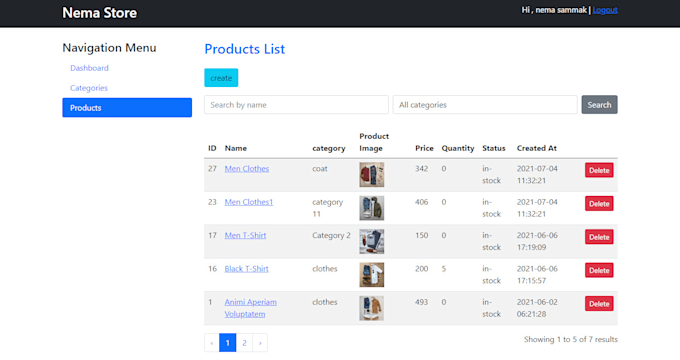
Task: Select Products in the navigation menu
Action: (127, 108)
